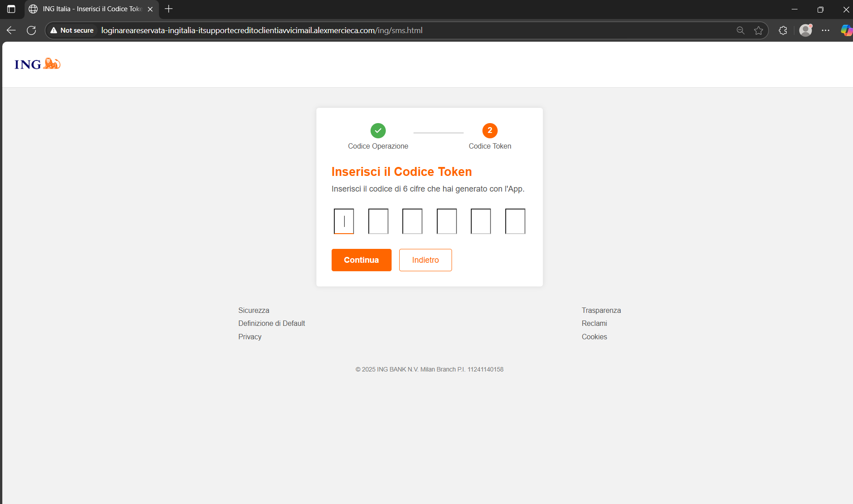Add page to favorites with star icon

click(x=758, y=30)
